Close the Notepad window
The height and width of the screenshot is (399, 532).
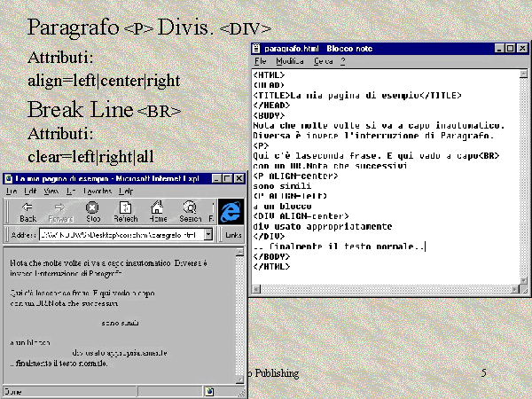[522, 48]
